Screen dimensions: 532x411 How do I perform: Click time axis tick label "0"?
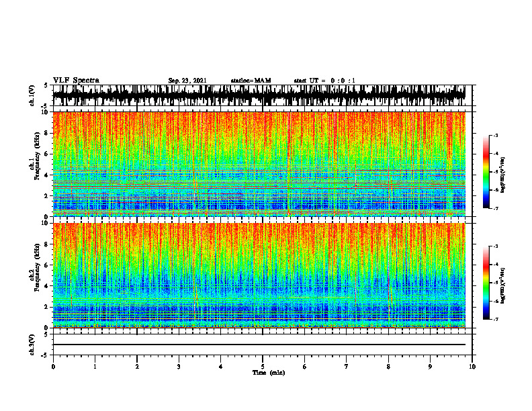coord(53,367)
